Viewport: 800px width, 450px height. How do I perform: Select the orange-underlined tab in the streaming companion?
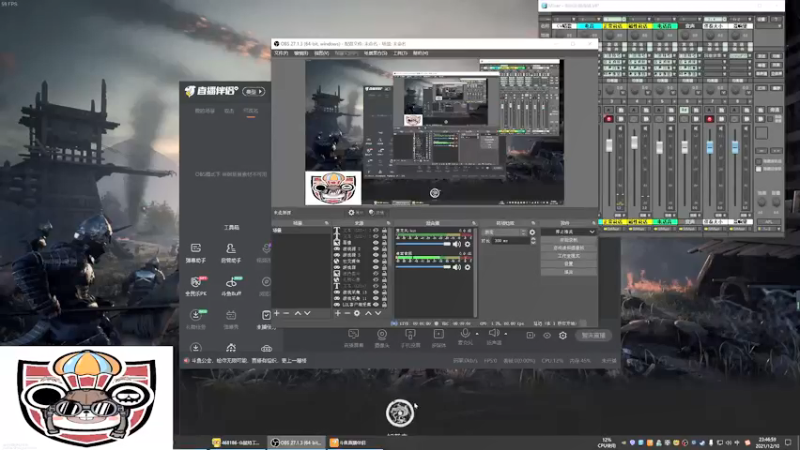(x=251, y=111)
